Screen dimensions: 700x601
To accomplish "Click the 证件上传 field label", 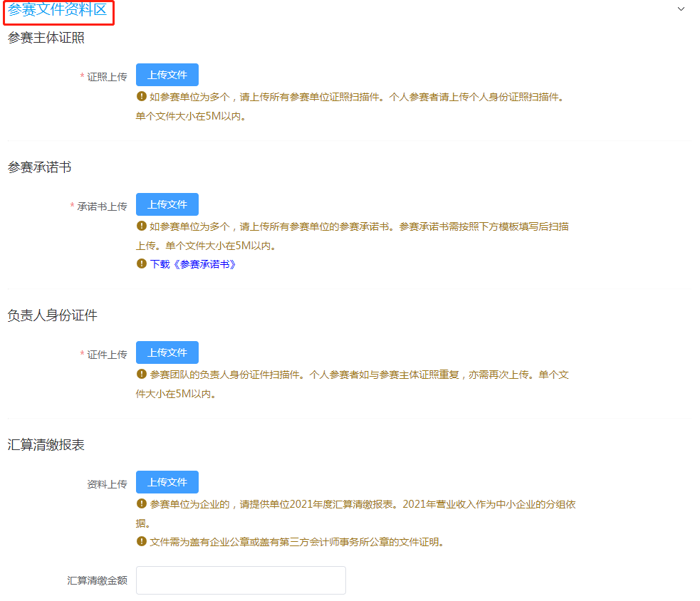I will [x=107, y=355].
